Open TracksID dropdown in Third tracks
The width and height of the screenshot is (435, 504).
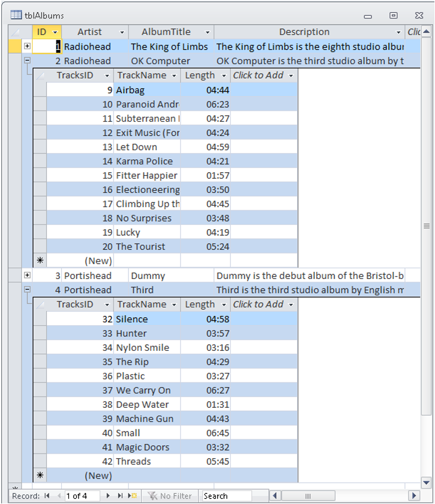click(x=107, y=305)
